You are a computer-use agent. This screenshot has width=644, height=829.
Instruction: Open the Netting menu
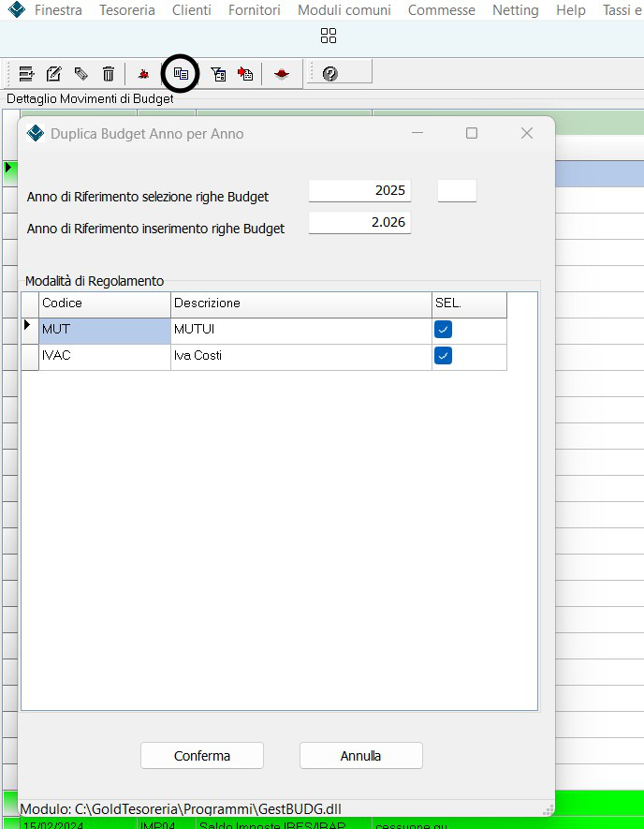click(x=515, y=10)
